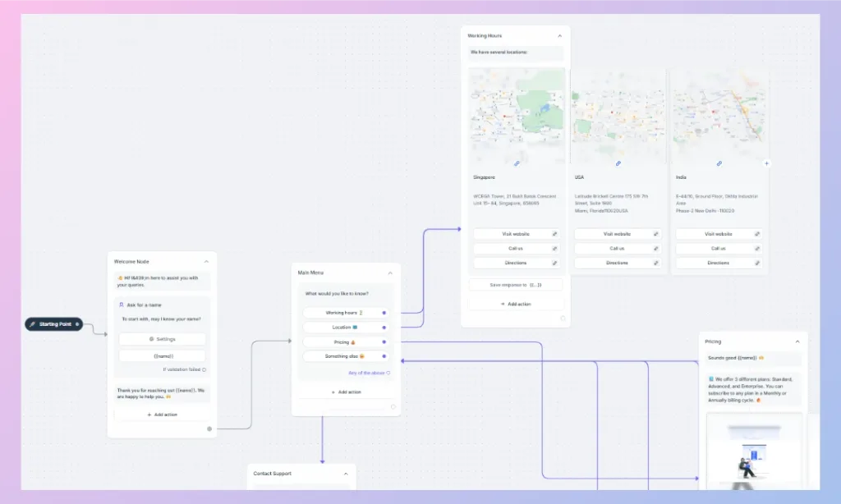Click Singapore's Visit website button

tap(517, 234)
